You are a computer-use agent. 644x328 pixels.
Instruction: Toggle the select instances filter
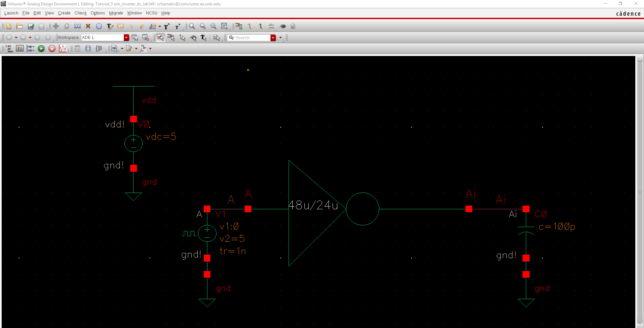(171, 38)
